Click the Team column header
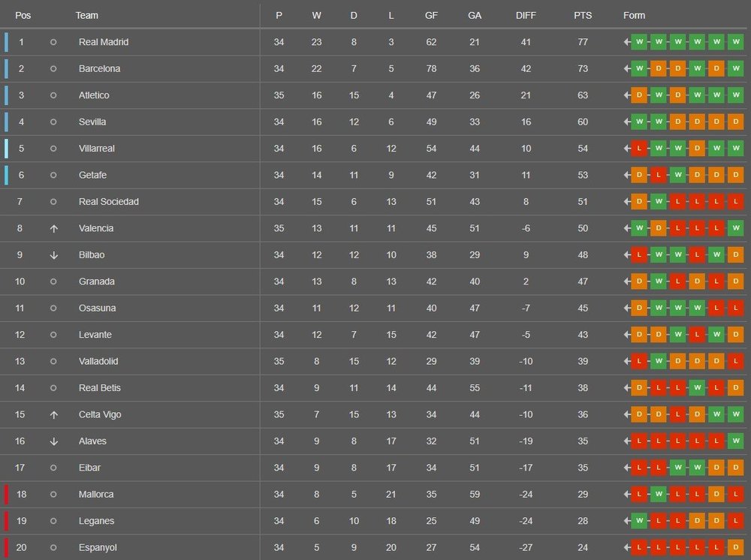This screenshot has width=751, height=560. pos(86,15)
